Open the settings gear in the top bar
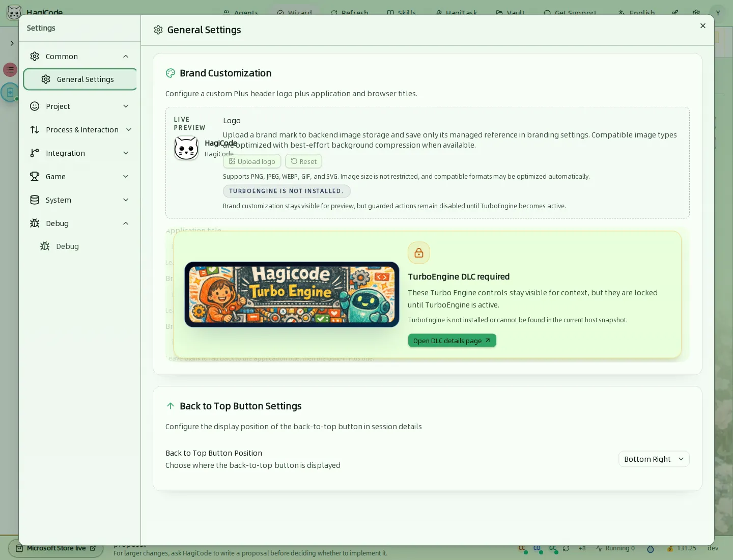 [x=696, y=13]
